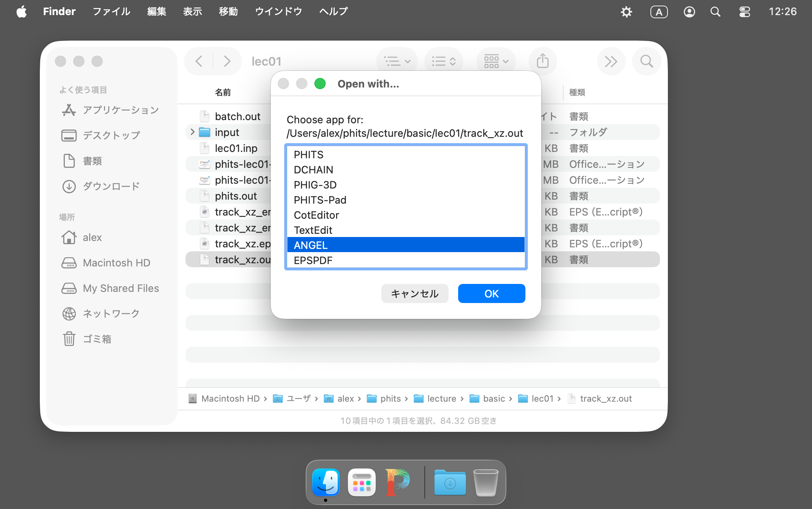This screenshot has width=812, height=509.
Task: Expand toolbar overflow double-chevron
Action: click(611, 61)
